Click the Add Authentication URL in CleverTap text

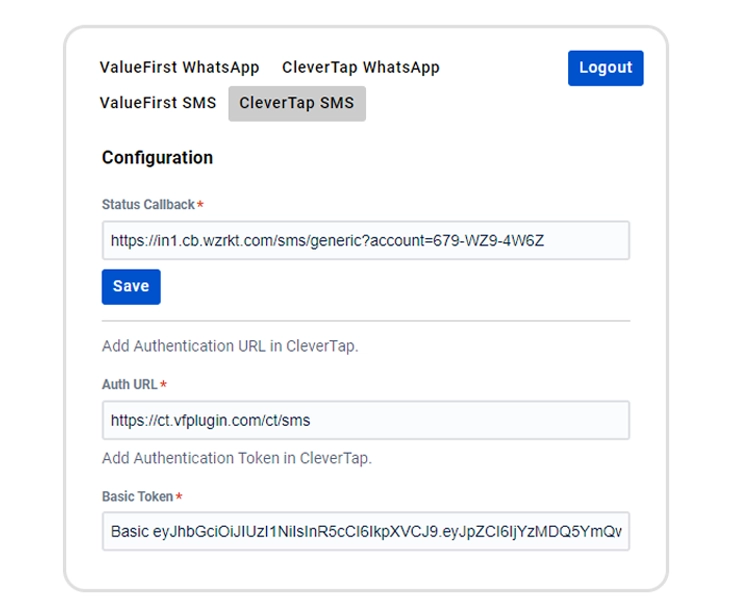point(230,346)
